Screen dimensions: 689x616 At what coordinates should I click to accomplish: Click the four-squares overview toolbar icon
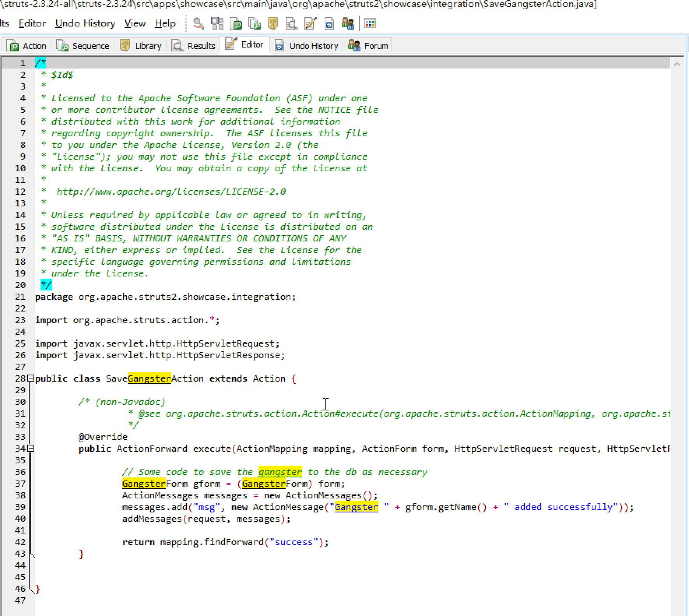217,24
